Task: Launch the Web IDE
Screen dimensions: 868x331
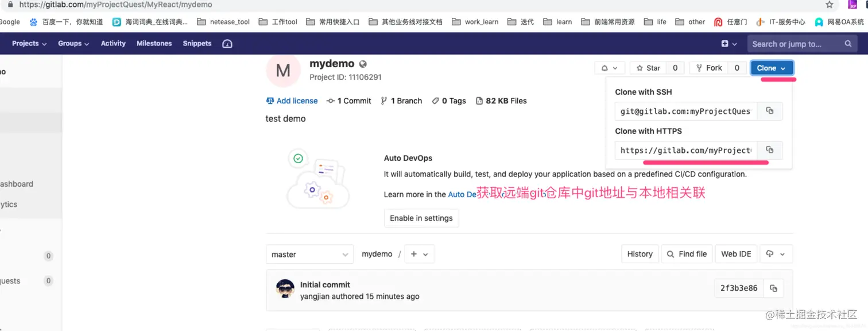Action: 736,254
